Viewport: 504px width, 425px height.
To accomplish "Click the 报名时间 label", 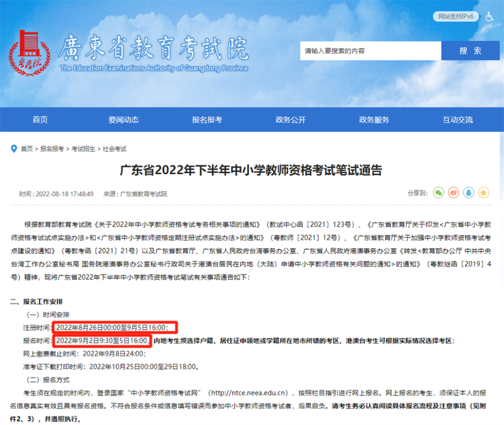I will [x=36, y=341].
